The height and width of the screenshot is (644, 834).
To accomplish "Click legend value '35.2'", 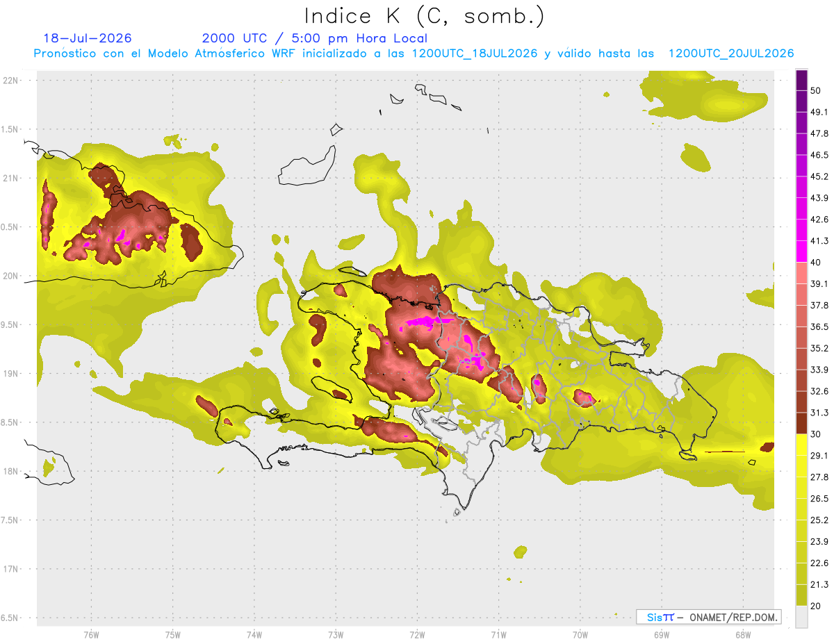I will (x=819, y=348).
